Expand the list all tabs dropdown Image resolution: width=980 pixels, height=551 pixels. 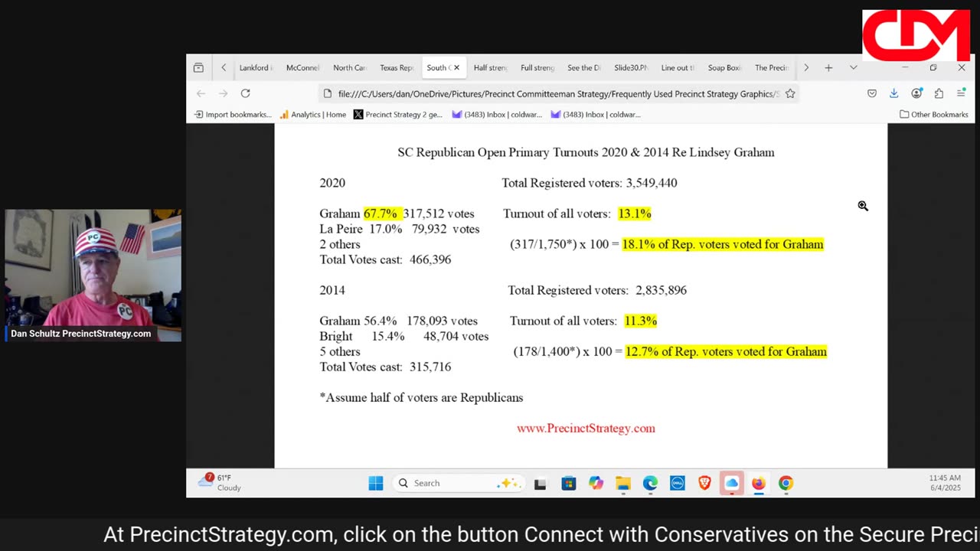coord(853,68)
